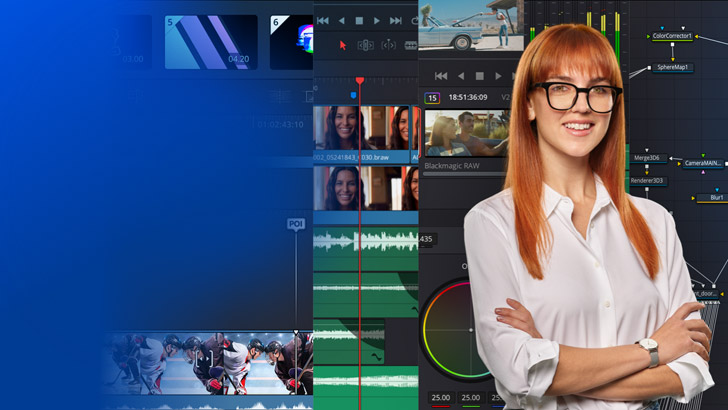
Task: Select the hockey players filmstrip clip
Action: [209, 363]
